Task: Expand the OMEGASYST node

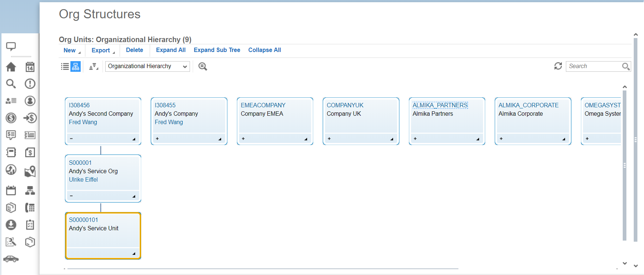Action: point(587,139)
